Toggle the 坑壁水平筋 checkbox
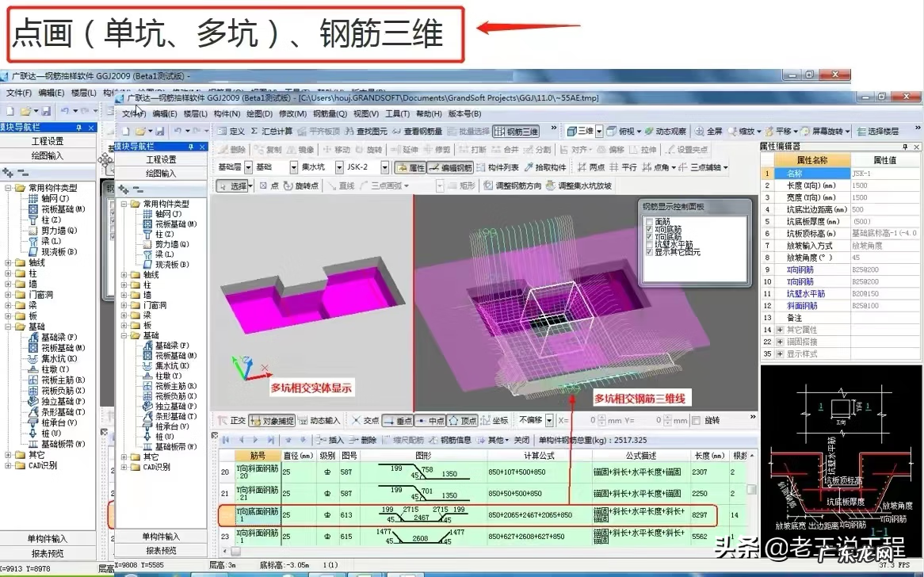Viewport: 924px width, 577px height. pos(650,245)
